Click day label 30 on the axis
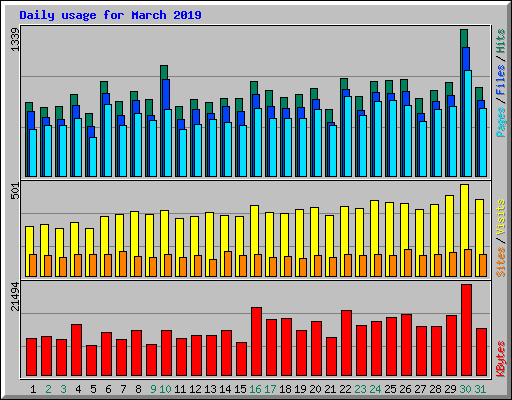Image resolution: width=512 pixels, height=400 pixels. (465, 389)
